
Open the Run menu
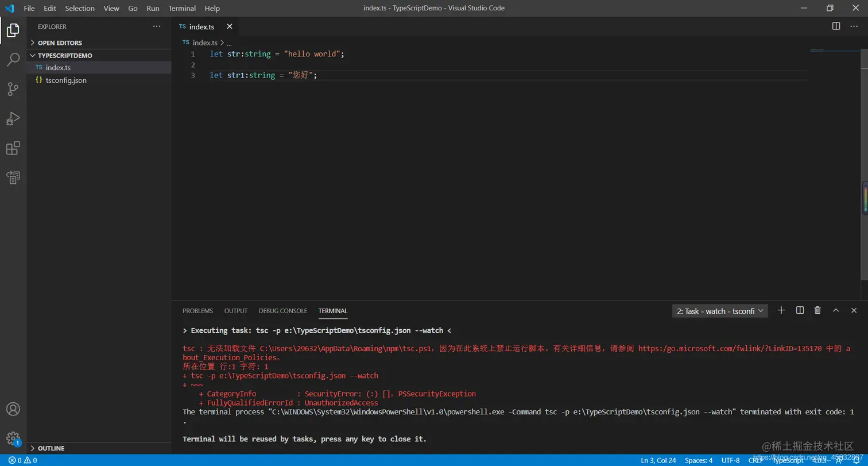[153, 8]
